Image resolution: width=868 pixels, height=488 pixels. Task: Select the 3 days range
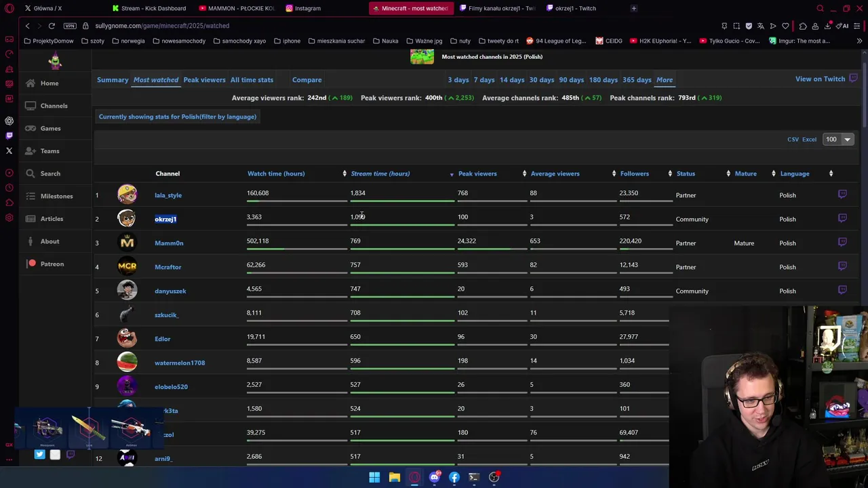click(x=458, y=80)
